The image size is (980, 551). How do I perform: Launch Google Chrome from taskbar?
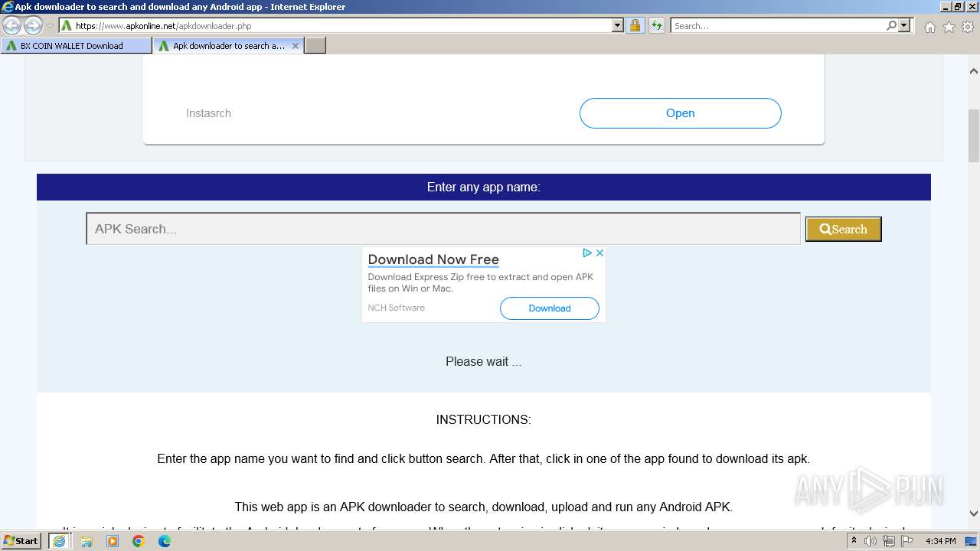(139, 541)
